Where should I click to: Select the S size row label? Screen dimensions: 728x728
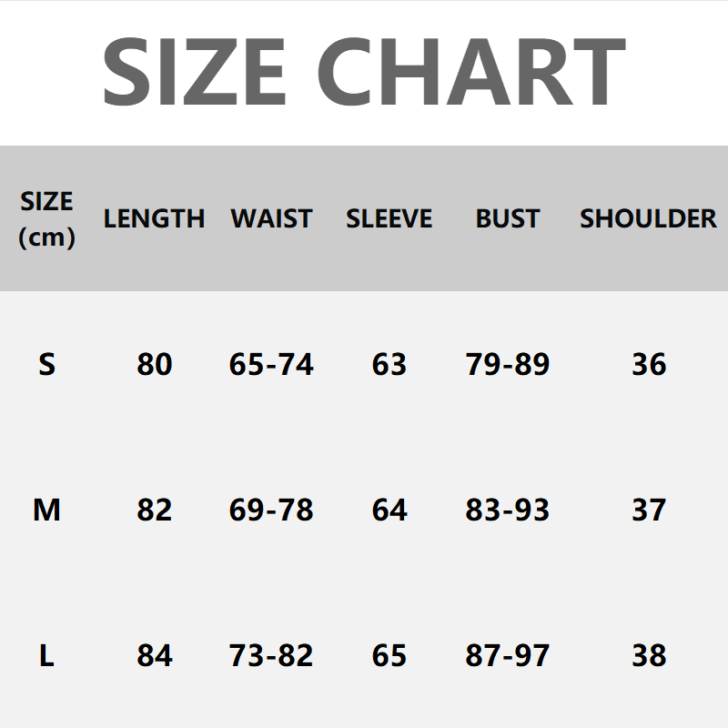pos(46,364)
